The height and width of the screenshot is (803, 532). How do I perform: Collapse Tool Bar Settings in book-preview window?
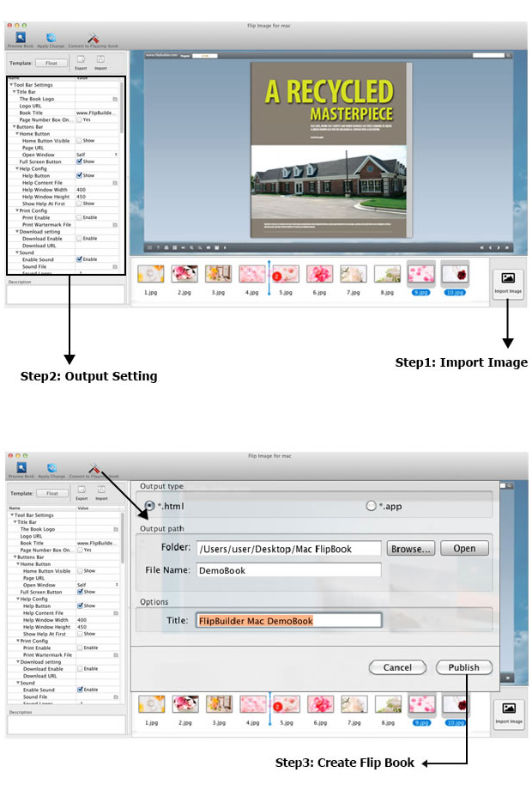tap(11, 85)
